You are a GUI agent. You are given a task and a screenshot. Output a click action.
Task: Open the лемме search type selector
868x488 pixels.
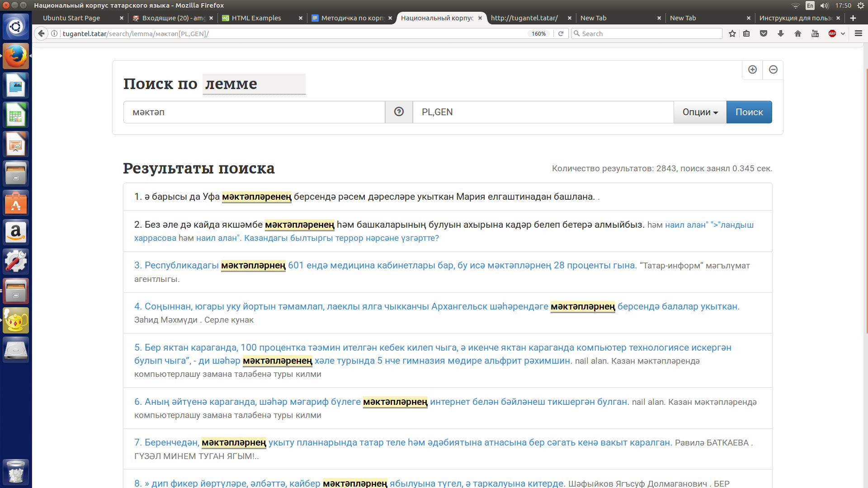(254, 84)
